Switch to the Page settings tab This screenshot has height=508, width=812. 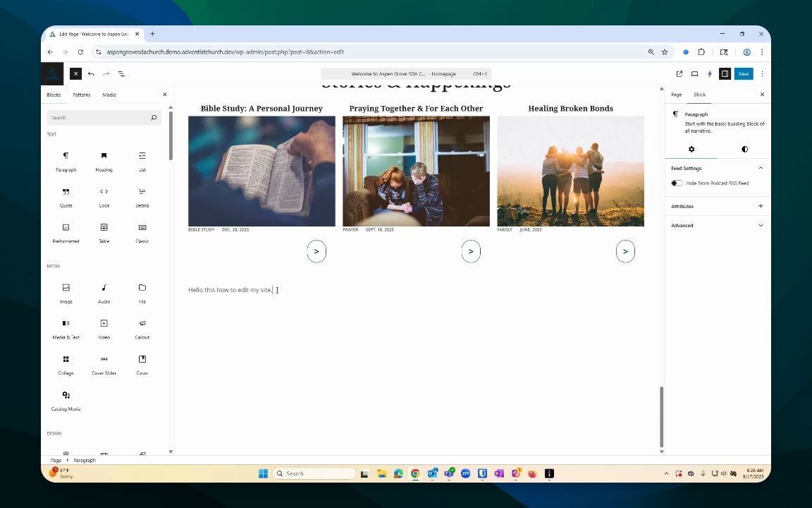(676, 95)
